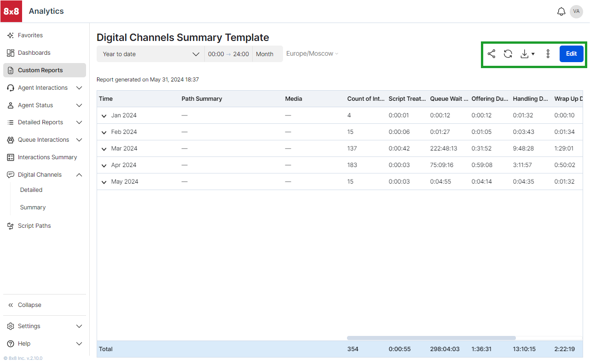Select Summary under Digital Channels
590x364 pixels.
33,207
